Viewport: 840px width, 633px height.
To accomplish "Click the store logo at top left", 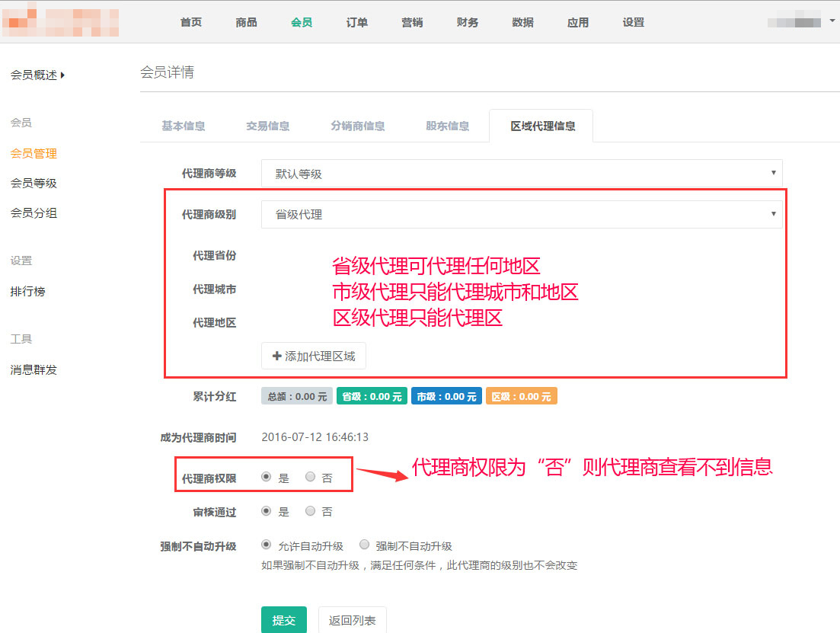I will pyautogui.click(x=59, y=22).
